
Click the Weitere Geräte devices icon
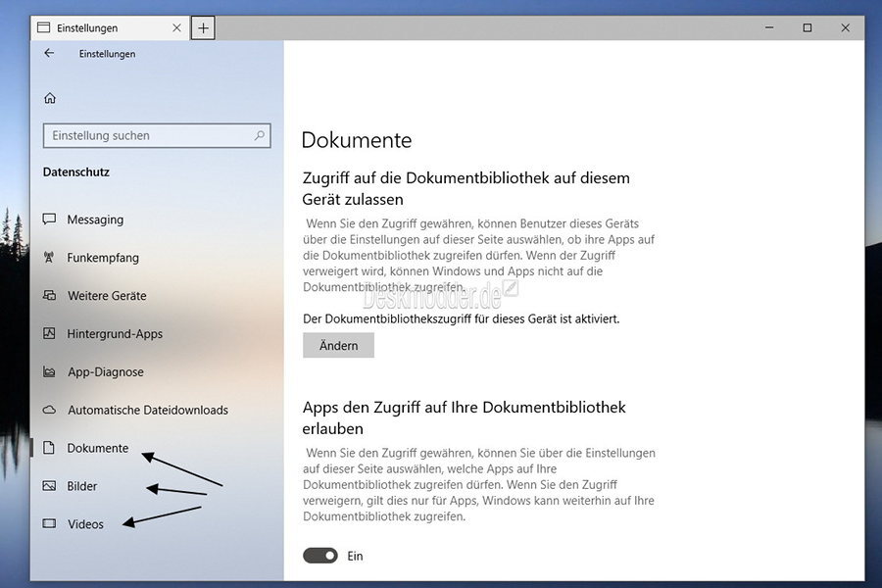pos(49,295)
